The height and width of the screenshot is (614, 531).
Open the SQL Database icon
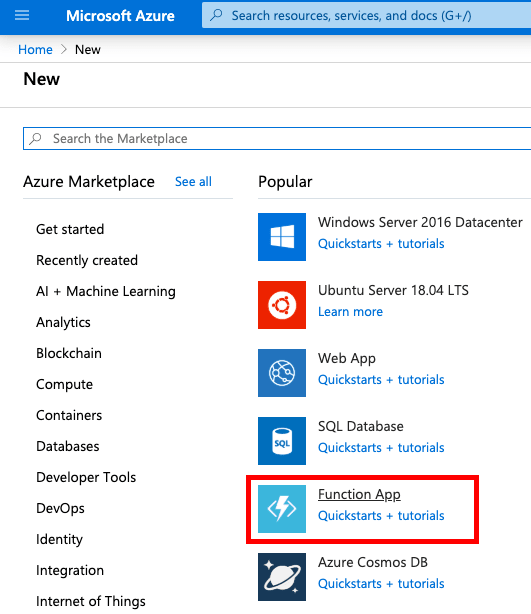[282, 441]
